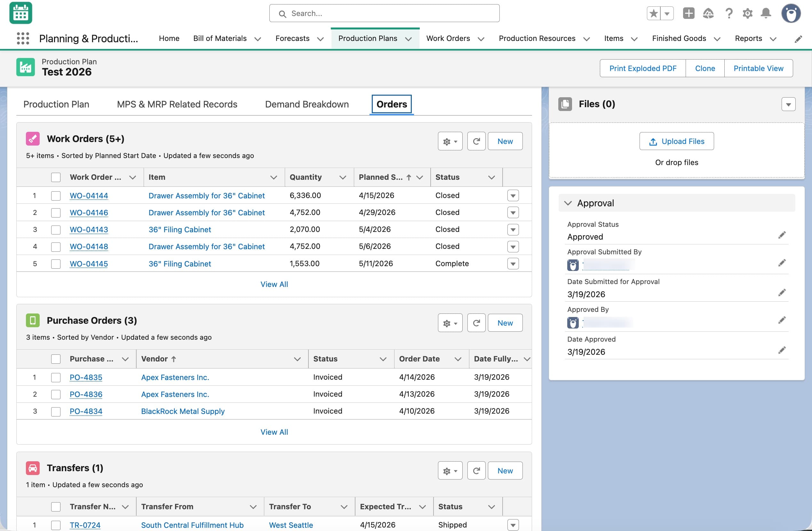This screenshot has height=531, width=812.
Task: Check the WO-04145 row checkbox
Action: coord(56,264)
